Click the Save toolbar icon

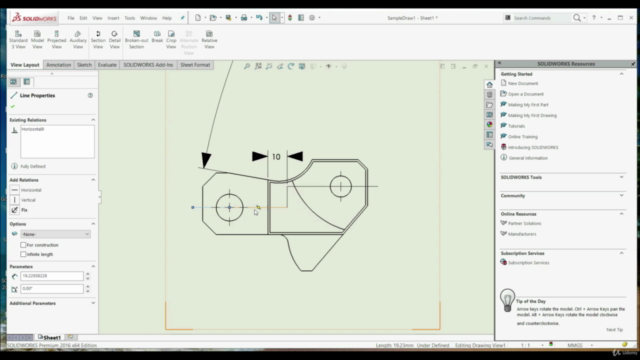coord(228,18)
